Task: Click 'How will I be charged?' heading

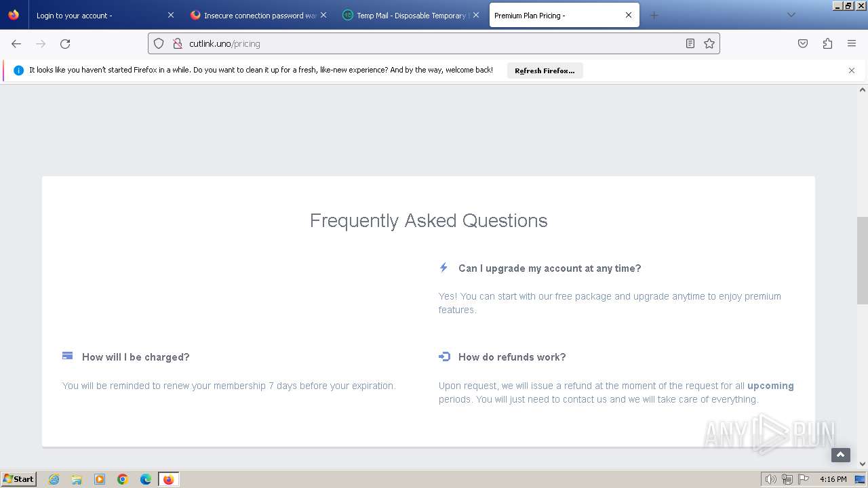Action: (x=136, y=357)
